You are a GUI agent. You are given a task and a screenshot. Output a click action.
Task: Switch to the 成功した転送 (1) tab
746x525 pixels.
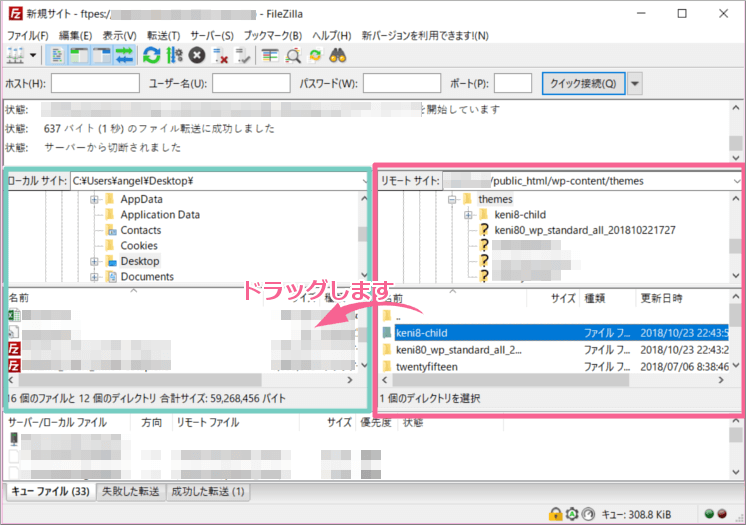(208, 492)
